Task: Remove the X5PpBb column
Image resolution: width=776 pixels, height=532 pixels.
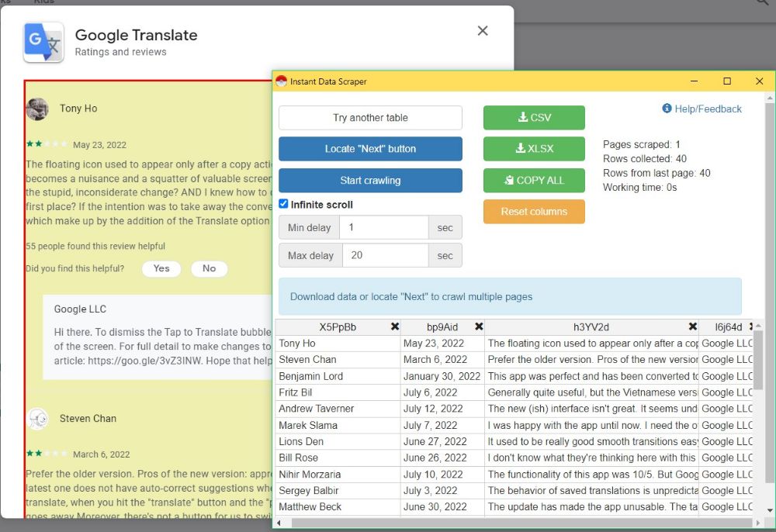Action: 394,326
